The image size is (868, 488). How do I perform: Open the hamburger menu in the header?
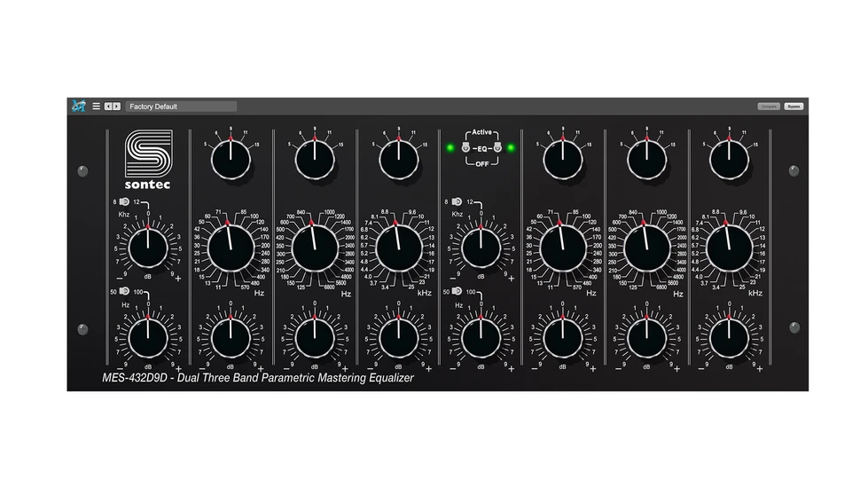click(x=97, y=106)
